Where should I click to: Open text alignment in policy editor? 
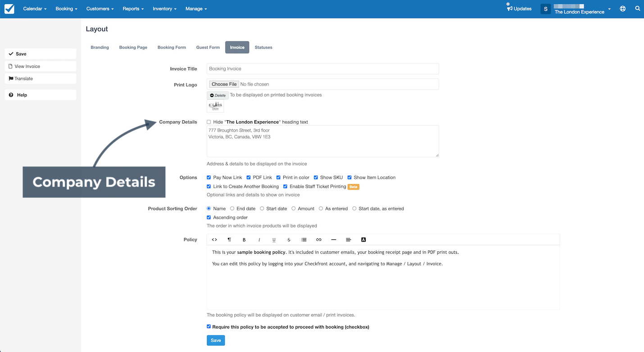point(349,240)
